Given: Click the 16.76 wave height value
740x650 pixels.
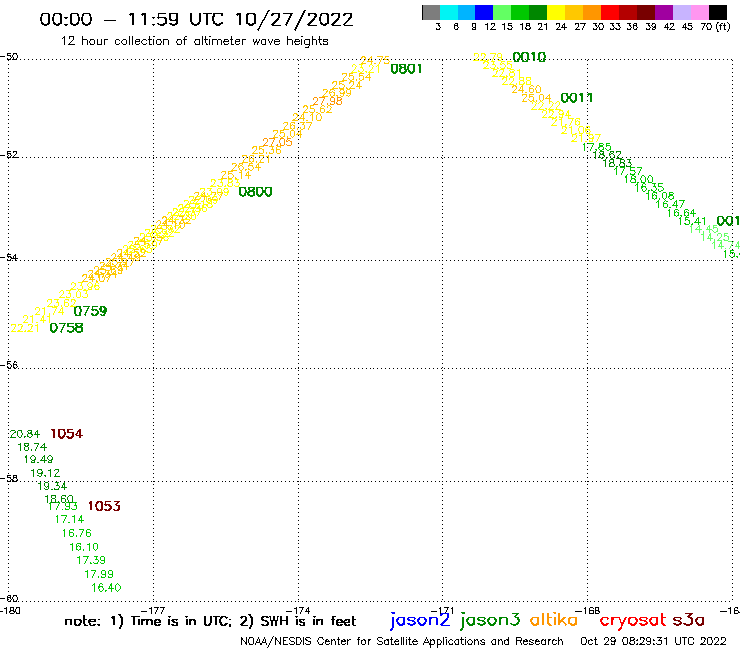Looking at the screenshot, I should (x=76, y=533).
